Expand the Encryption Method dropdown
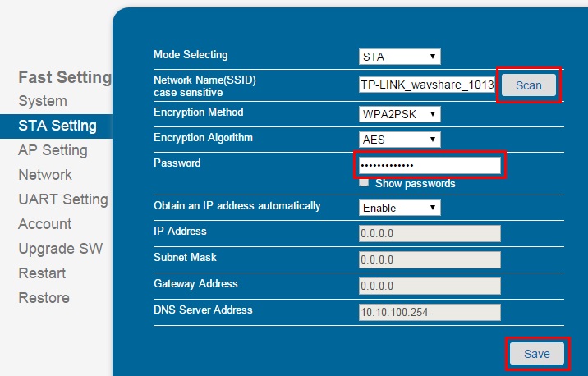This screenshot has height=376, width=588. 399,114
